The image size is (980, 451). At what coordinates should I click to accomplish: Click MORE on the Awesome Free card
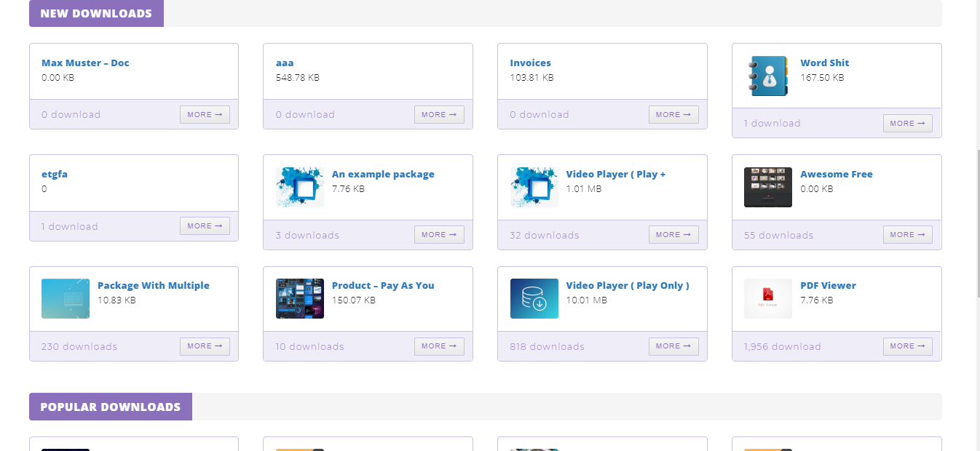coord(907,235)
